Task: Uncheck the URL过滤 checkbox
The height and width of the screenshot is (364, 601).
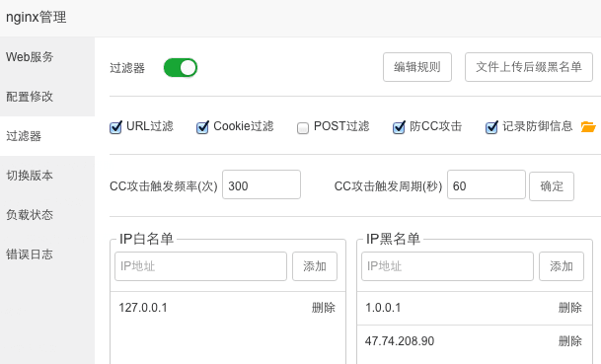Action: (x=115, y=127)
